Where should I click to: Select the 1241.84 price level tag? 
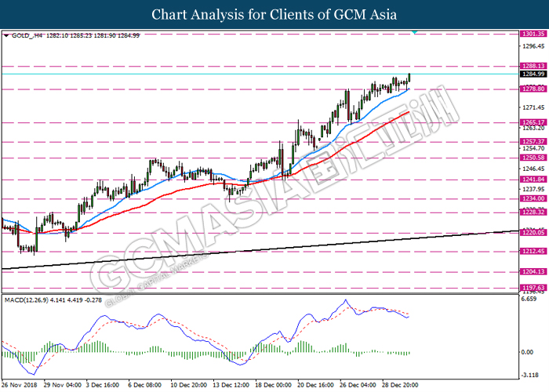[533, 180]
